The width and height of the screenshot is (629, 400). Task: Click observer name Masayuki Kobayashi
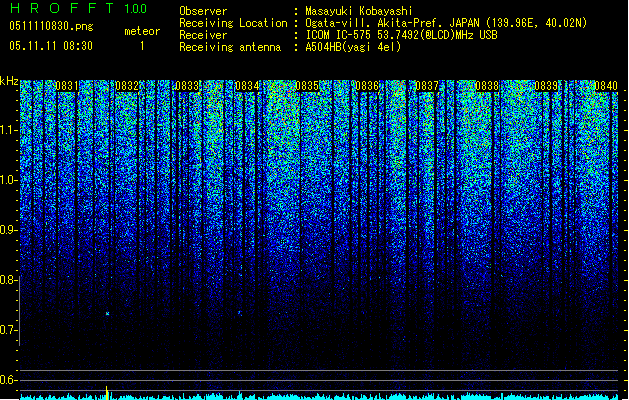coord(359,11)
